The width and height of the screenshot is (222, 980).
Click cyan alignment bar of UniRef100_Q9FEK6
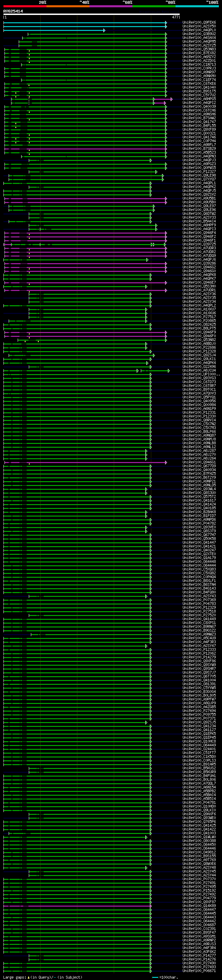coord(85,23)
